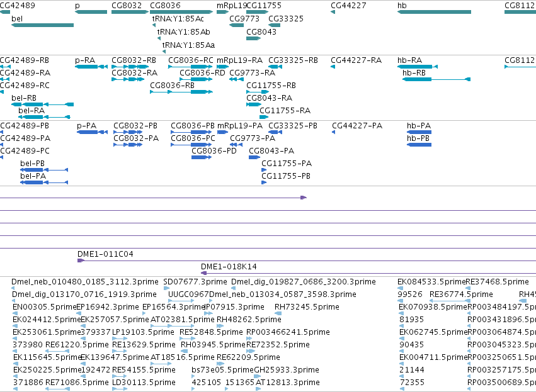
Task: Select the p-RA transcript label
Action: [x=85, y=60]
